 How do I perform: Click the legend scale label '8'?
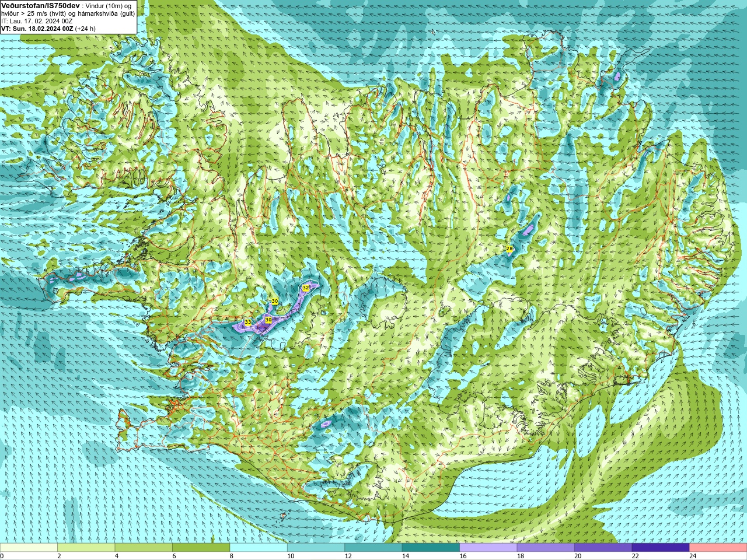coord(231,556)
